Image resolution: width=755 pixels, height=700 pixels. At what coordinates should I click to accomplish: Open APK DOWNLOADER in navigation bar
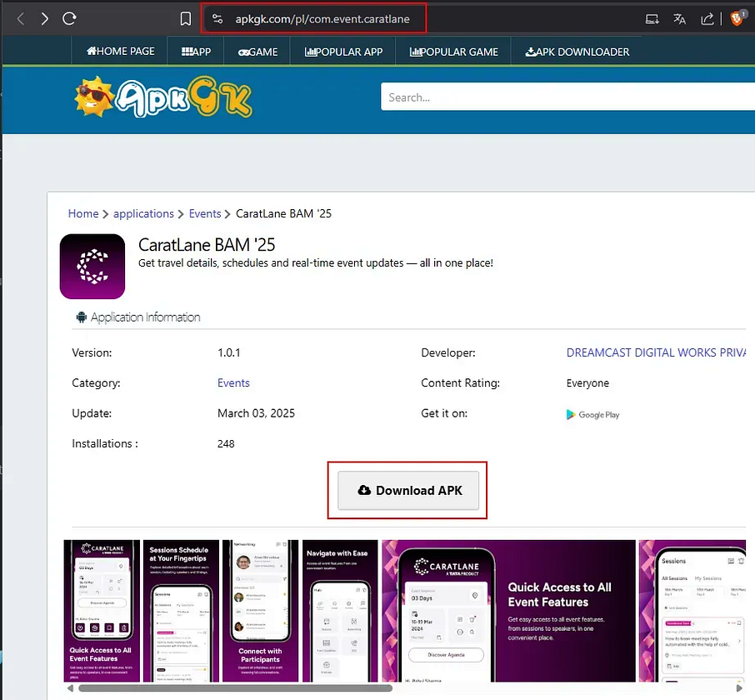pyautogui.click(x=577, y=52)
